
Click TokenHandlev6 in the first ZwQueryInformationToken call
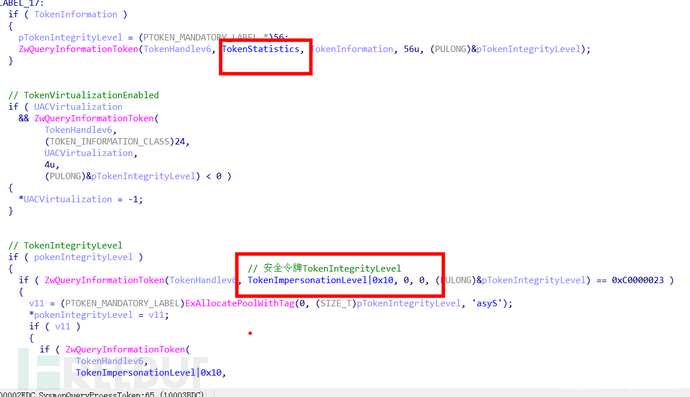[x=177, y=49]
